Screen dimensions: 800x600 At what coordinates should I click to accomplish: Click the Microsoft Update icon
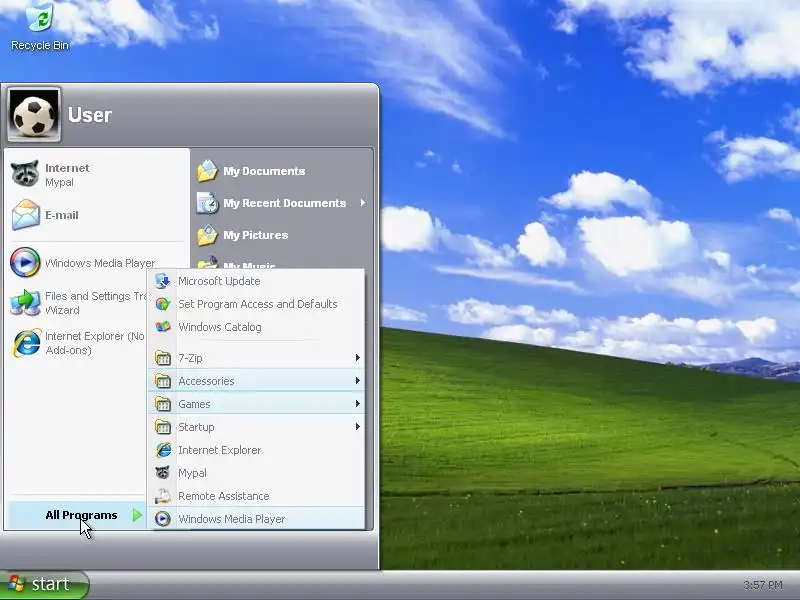(x=163, y=281)
